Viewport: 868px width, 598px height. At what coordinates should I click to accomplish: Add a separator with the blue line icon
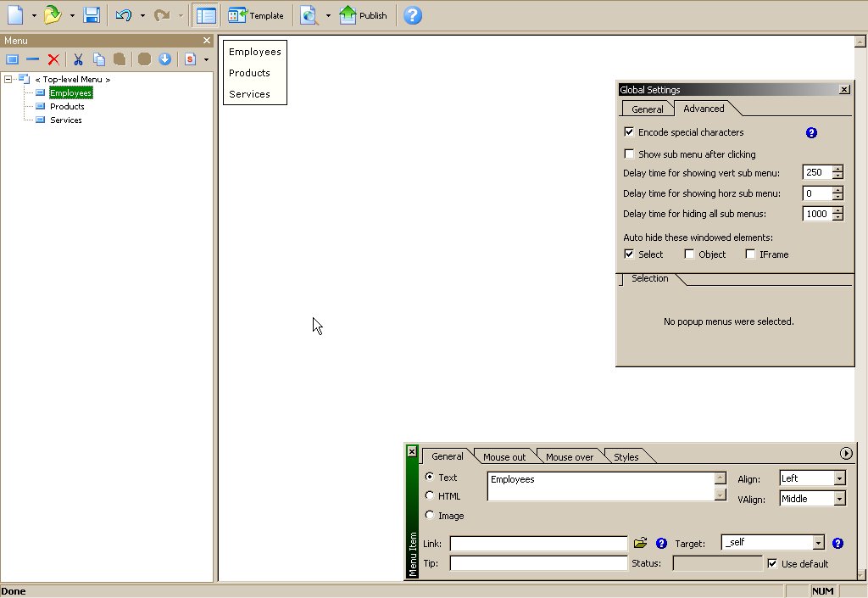click(x=33, y=59)
